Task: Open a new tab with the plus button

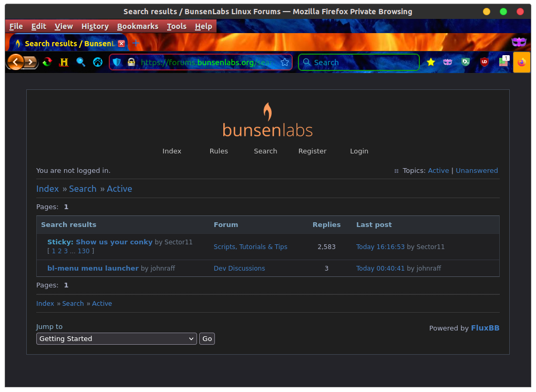Action: click(136, 43)
